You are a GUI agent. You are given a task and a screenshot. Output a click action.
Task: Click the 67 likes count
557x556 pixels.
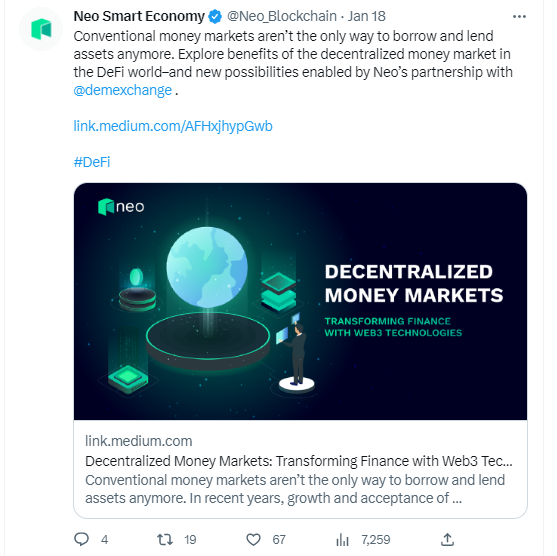coord(279,540)
